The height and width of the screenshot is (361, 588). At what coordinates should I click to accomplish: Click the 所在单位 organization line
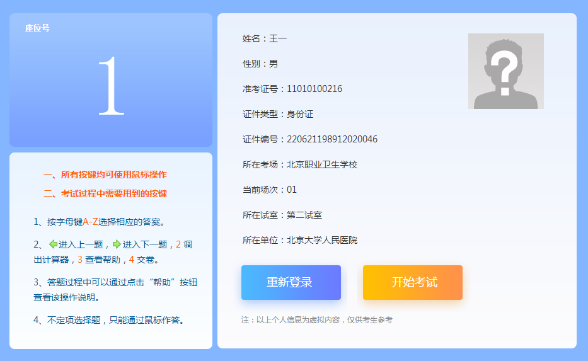(x=300, y=240)
